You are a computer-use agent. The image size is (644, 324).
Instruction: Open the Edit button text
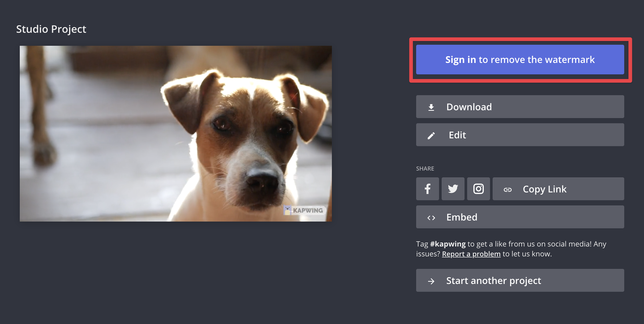click(457, 135)
